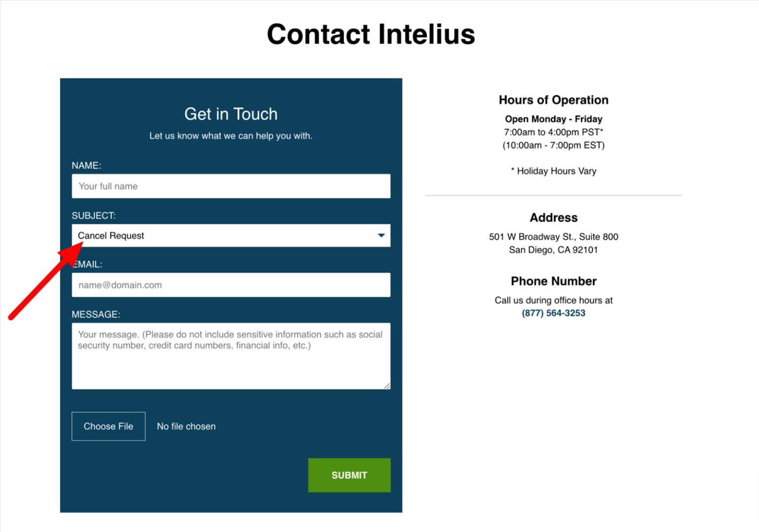Expand the Cancel Request subject selector
Screen dimensions: 759x532
pyautogui.click(x=231, y=236)
